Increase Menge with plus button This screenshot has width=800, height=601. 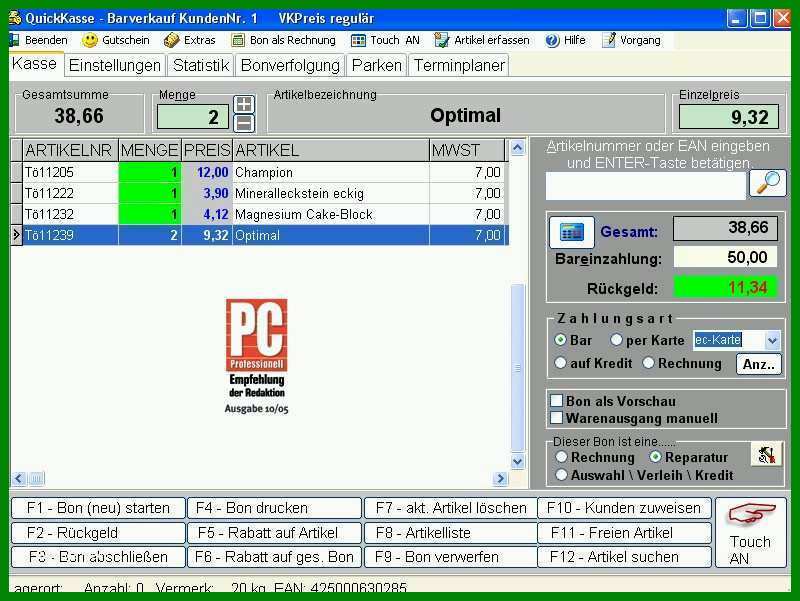pyautogui.click(x=244, y=104)
